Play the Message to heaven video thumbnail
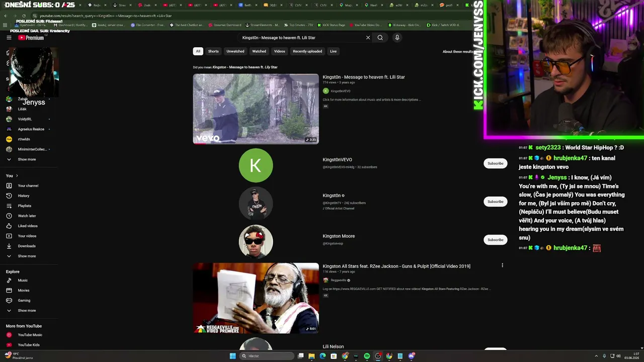Image resolution: width=644 pixels, height=362 pixels. point(256,109)
